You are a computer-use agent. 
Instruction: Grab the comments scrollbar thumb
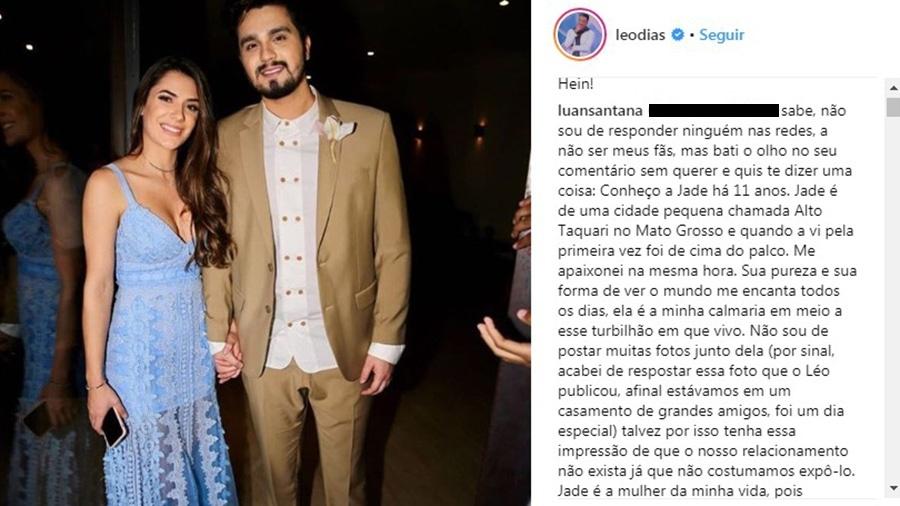894,107
